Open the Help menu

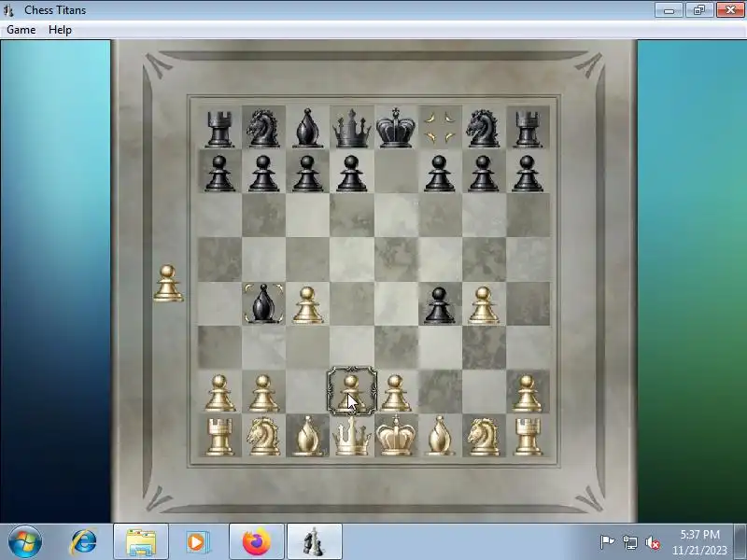pos(60,30)
